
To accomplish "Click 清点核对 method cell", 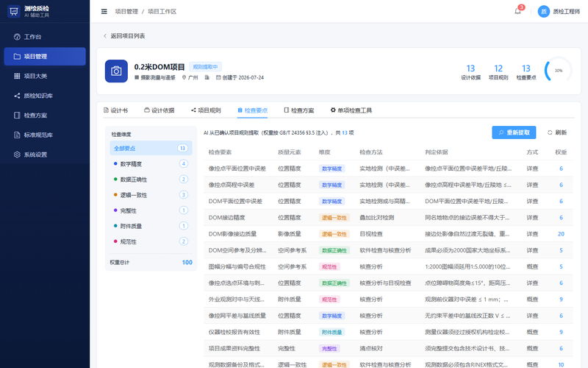I will coord(371,348).
